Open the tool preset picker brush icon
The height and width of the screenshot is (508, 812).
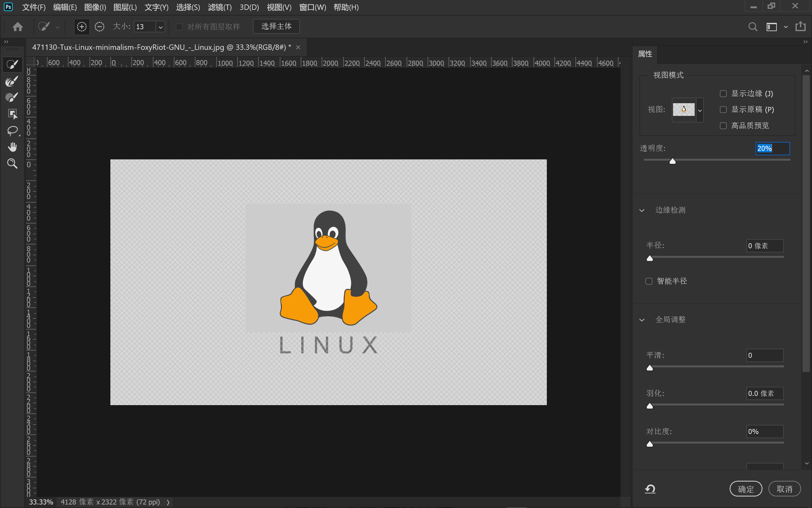pyautogui.click(x=44, y=27)
